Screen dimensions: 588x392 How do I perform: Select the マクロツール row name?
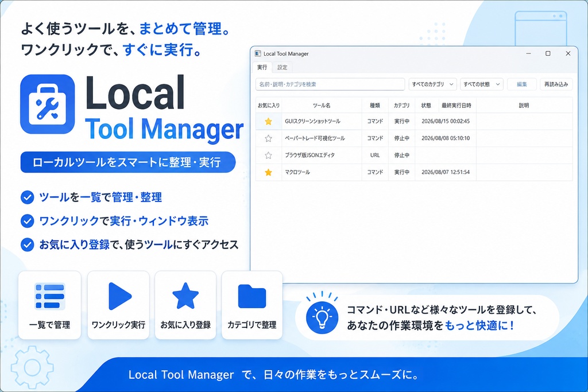pyautogui.click(x=297, y=172)
